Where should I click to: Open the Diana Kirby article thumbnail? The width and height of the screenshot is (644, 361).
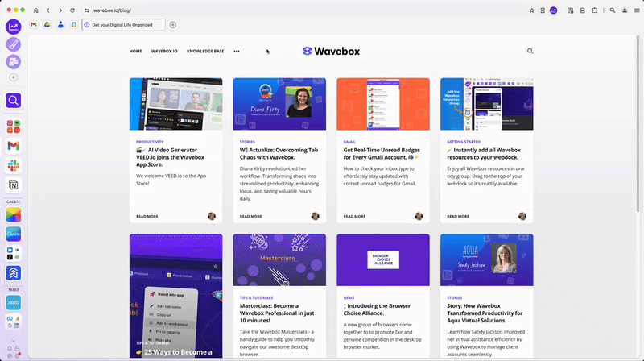(x=279, y=104)
